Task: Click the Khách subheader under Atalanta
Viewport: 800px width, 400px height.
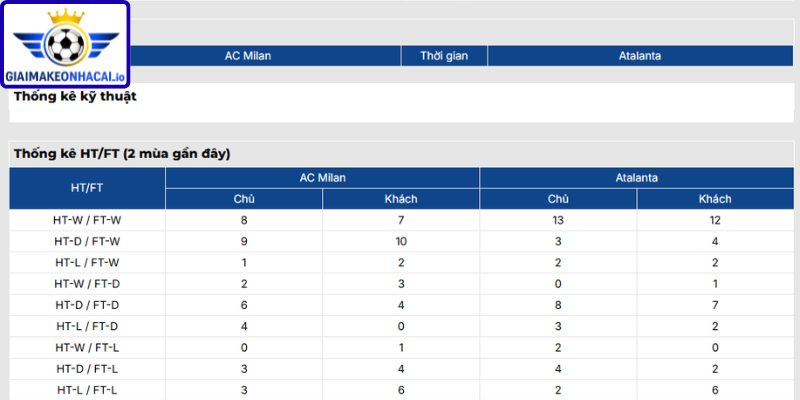Action: click(x=715, y=199)
